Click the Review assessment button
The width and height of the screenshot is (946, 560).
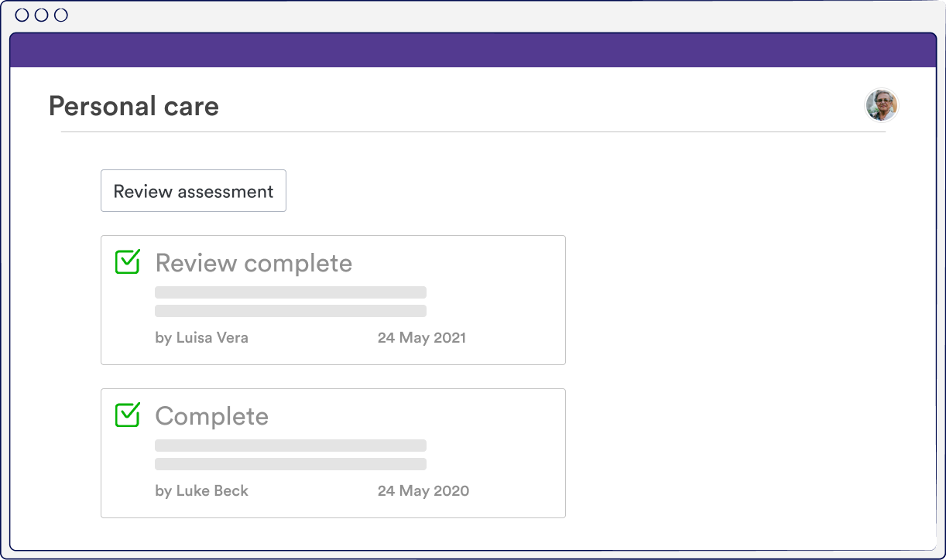tap(194, 191)
